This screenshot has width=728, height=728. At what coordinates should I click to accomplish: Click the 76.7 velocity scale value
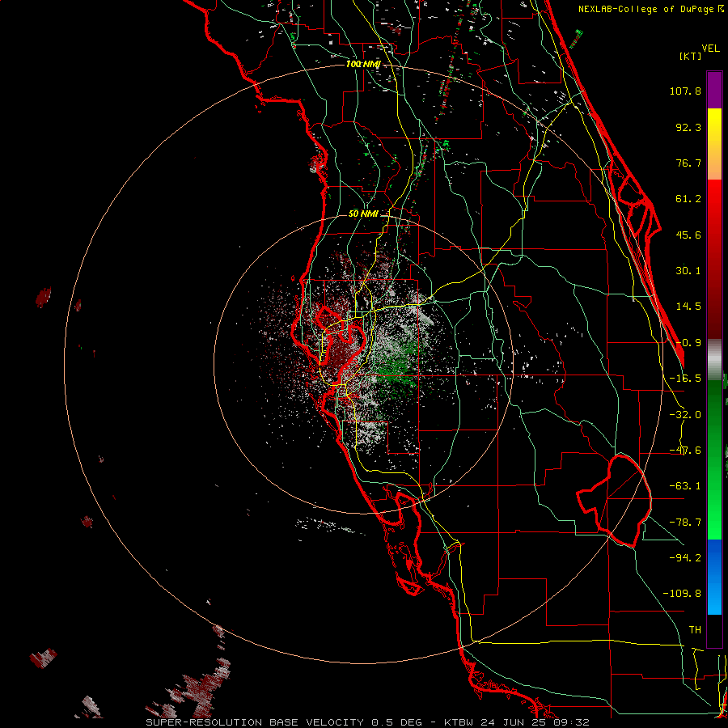pyautogui.click(x=688, y=163)
